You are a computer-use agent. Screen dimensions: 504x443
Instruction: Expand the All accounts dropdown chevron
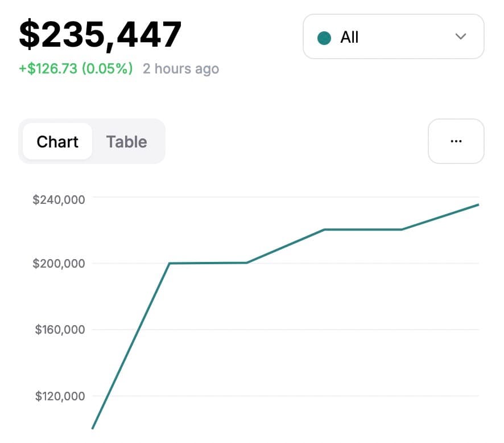click(461, 37)
